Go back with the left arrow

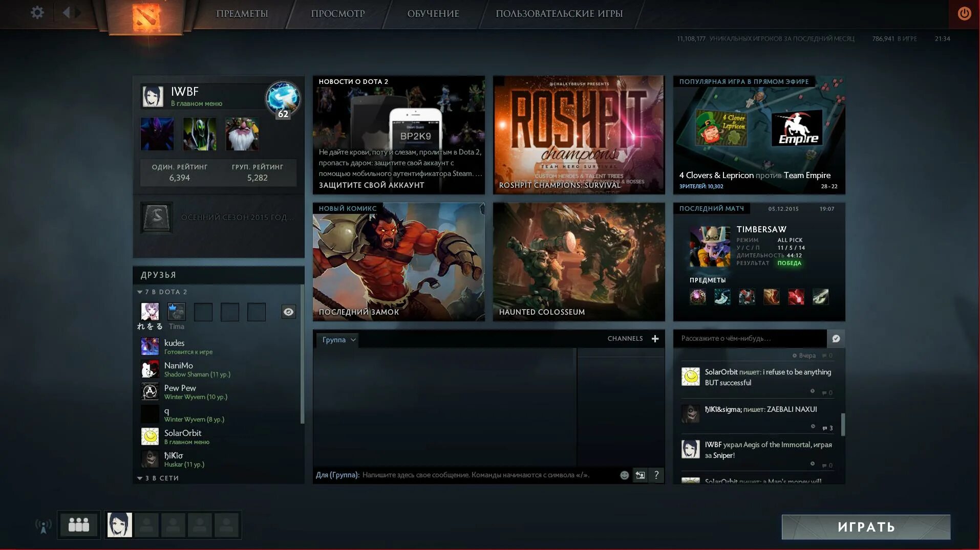[66, 12]
